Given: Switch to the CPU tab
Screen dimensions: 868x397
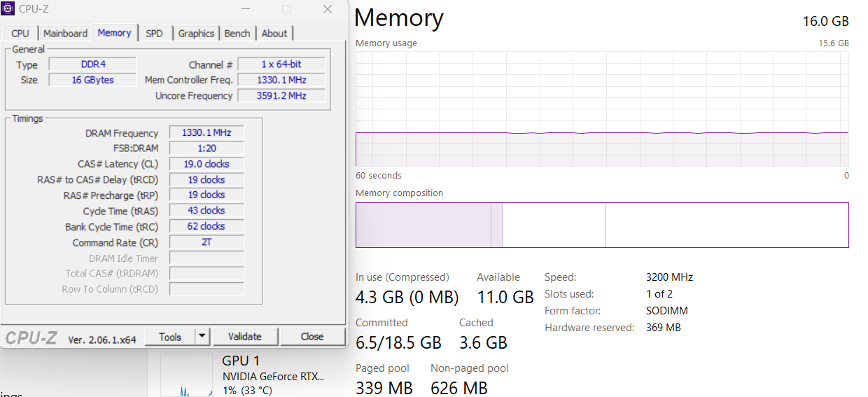Looking at the screenshot, I should [x=20, y=33].
